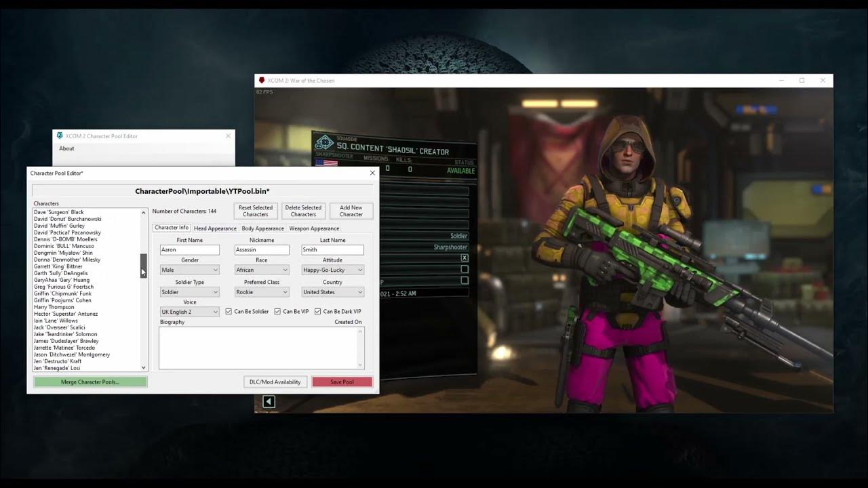Select Jake 'Teardrinker' Solomon in the list
The image size is (868, 488).
pyautogui.click(x=66, y=334)
